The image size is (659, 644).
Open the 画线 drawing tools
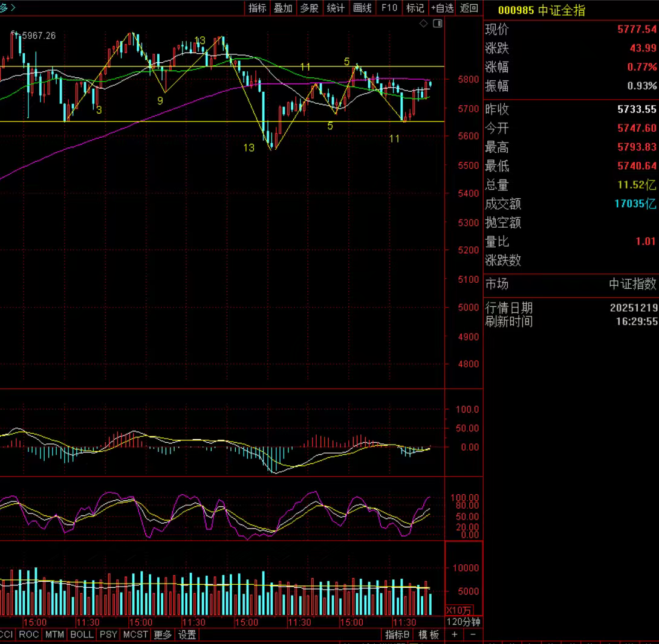click(362, 8)
